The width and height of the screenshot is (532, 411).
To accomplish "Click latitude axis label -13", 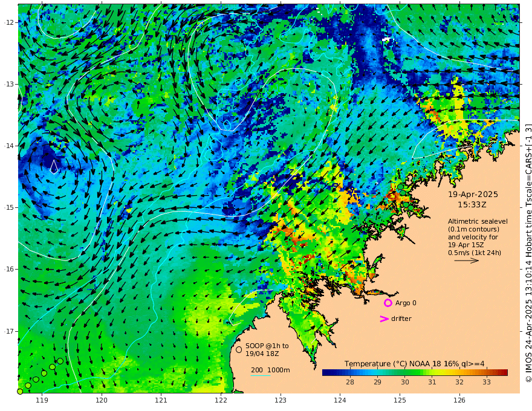I will coord(9,84).
